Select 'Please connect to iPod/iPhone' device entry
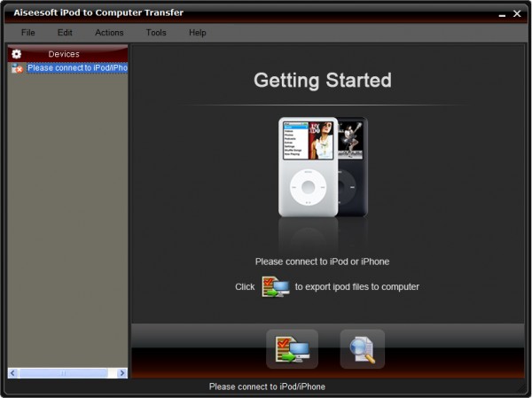This screenshot has width=532, height=398. coord(77,68)
